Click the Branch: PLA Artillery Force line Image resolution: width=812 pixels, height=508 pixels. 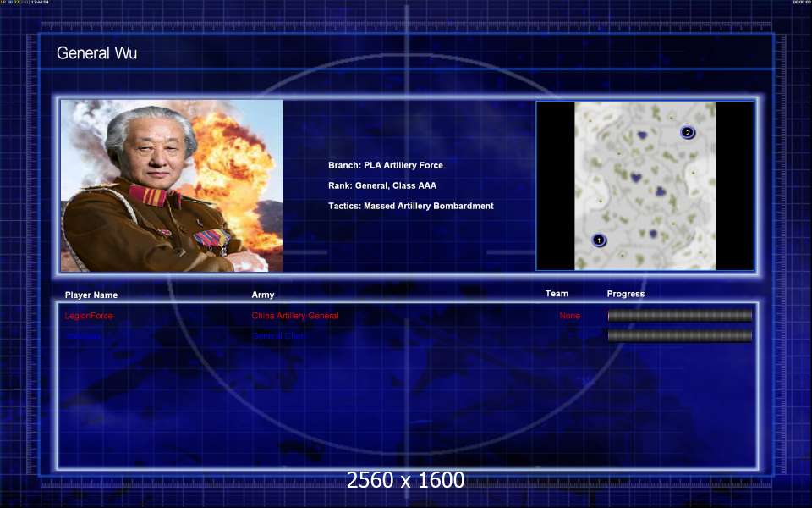click(386, 165)
